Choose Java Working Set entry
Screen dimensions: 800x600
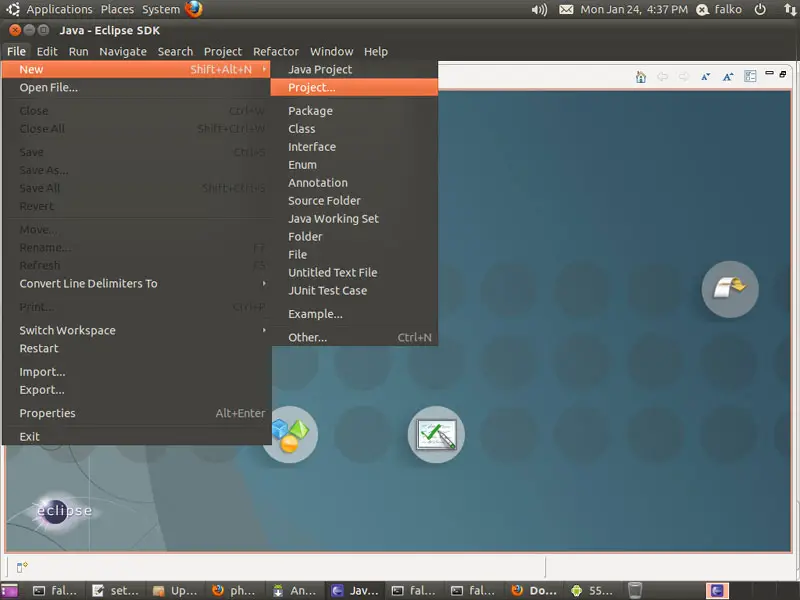point(355,219)
